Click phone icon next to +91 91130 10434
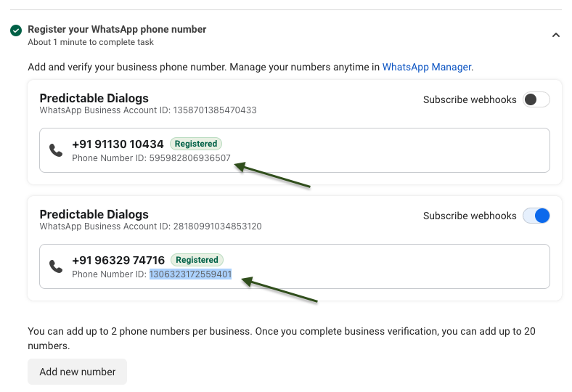572x392 pixels. click(x=56, y=150)
